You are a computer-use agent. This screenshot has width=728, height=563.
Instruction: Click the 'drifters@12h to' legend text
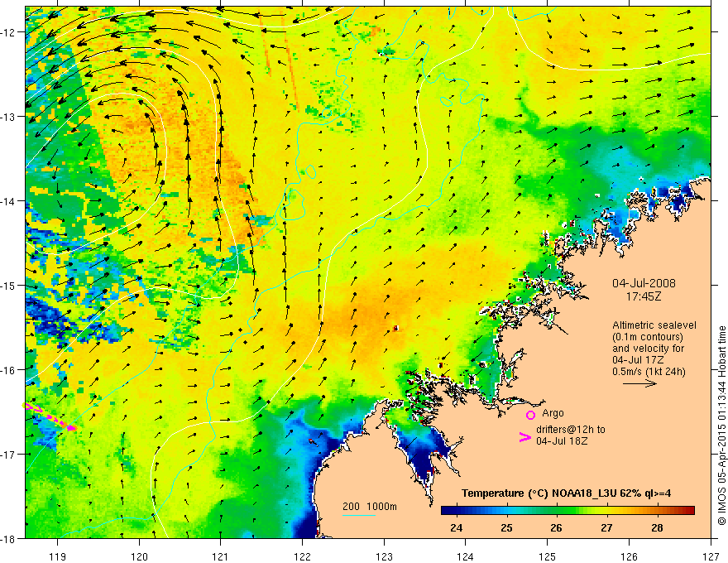pyautogui.click(x=571, y=429)
